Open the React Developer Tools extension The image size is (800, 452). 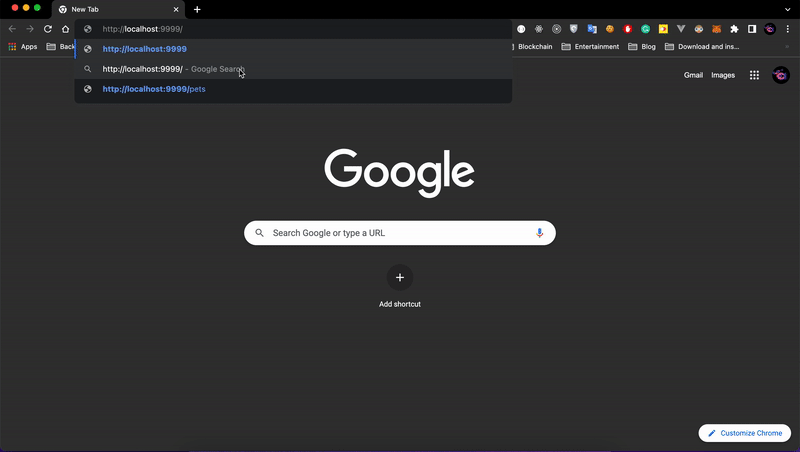coord(539,29)
